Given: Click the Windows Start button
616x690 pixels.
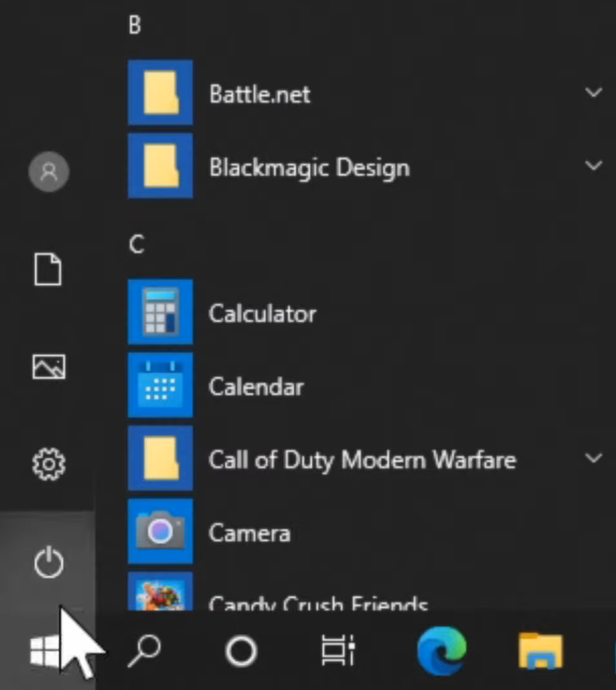Looking at the screenshot, I should [x=45, y=651].
